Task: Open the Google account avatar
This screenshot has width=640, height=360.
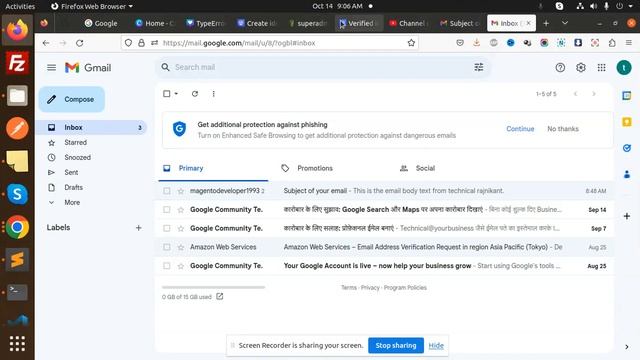Action: pos(624,68)
